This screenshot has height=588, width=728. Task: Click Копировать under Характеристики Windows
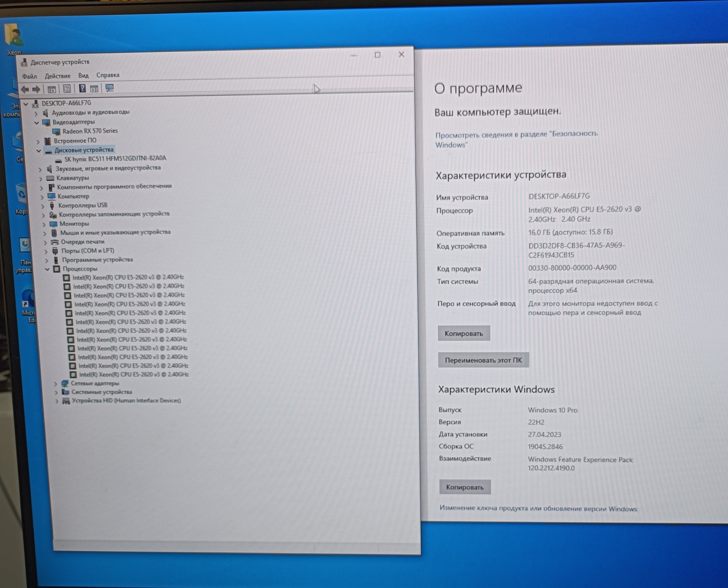[x=465, y=487]
